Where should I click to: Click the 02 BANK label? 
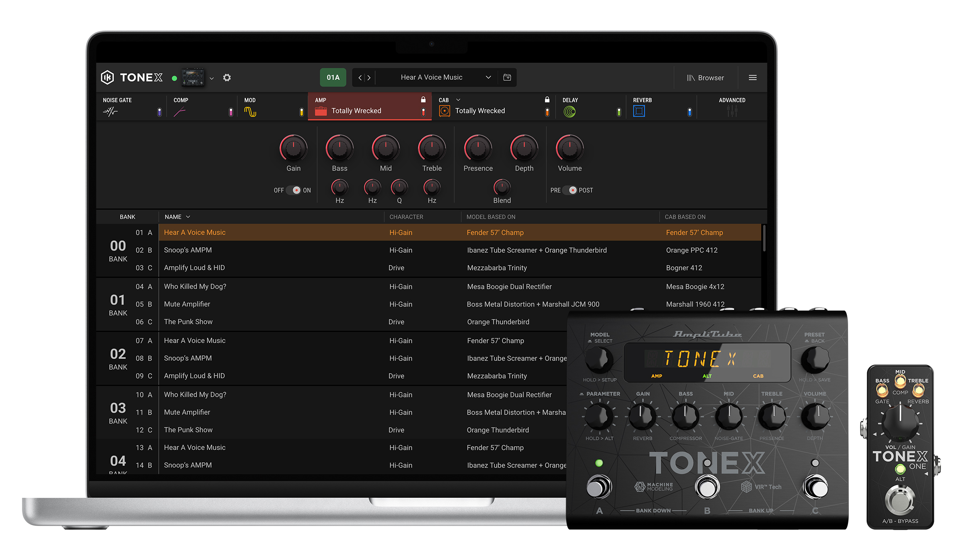pos(118,359)
